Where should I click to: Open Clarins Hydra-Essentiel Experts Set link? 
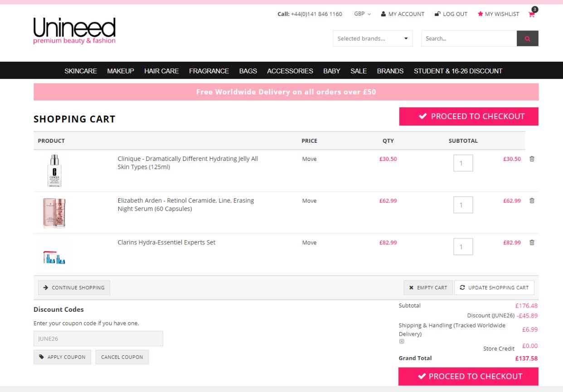coord(166,242)
